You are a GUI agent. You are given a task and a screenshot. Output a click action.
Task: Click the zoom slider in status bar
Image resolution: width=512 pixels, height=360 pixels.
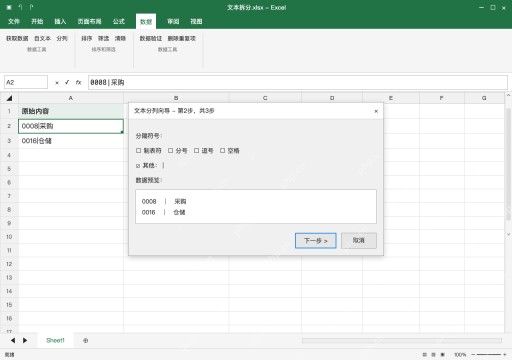489,355
